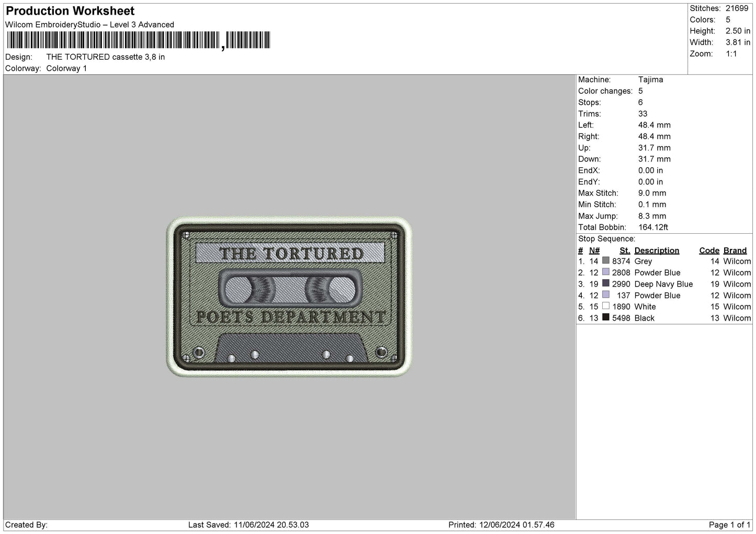Click the 'Stops:' label
The height and width of the screenshot is (534, 756).
[x=590, y=103]
